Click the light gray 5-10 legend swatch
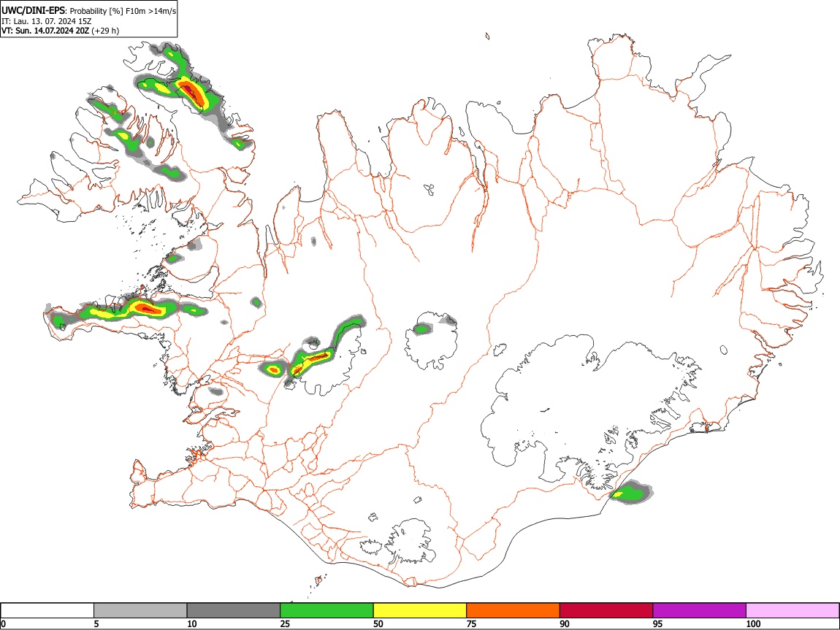840x630 pixels. [x=140, y=611]
